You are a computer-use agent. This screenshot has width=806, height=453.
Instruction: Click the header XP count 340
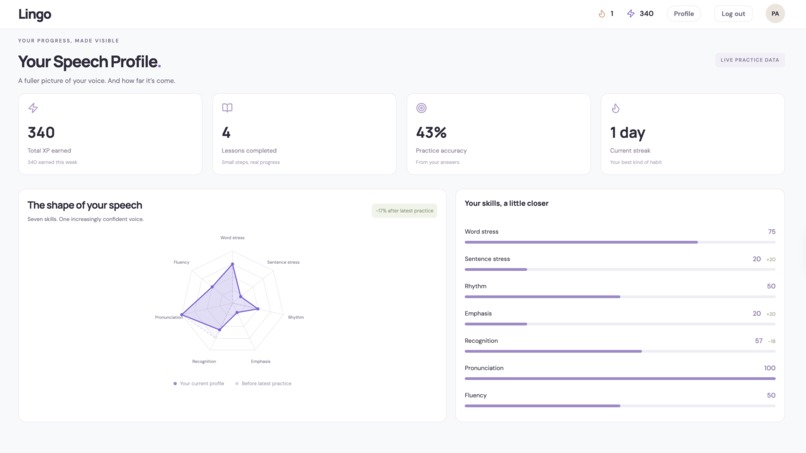(647, 14)
